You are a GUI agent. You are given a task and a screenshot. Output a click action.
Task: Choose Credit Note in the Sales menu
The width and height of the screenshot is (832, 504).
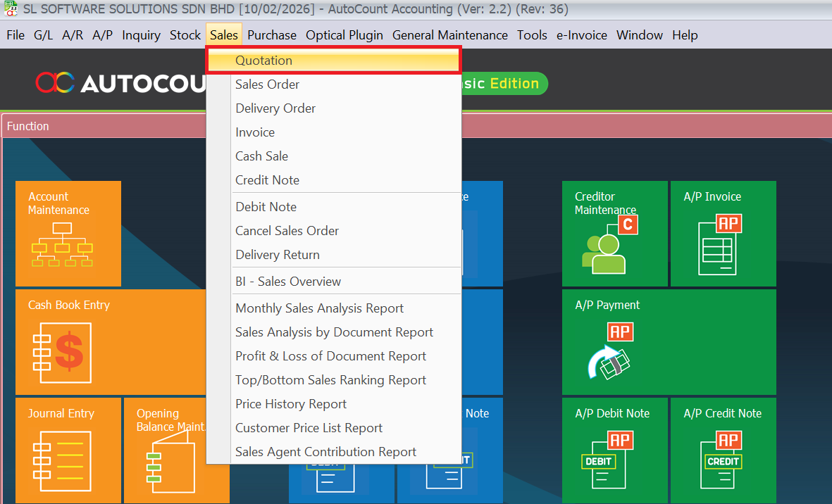(x=267, y=180)
